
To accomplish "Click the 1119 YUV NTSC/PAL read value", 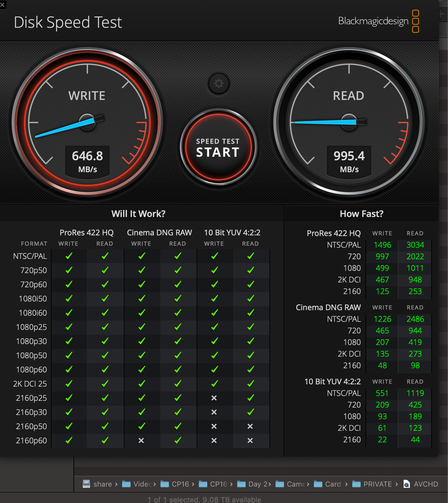I will click(415, 393).
